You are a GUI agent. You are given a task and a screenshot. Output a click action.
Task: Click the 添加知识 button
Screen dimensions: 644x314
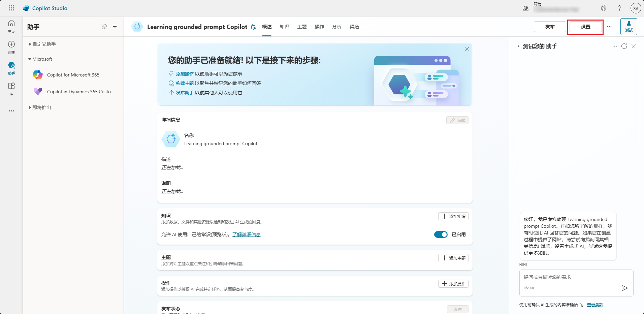tap(453, 216)
